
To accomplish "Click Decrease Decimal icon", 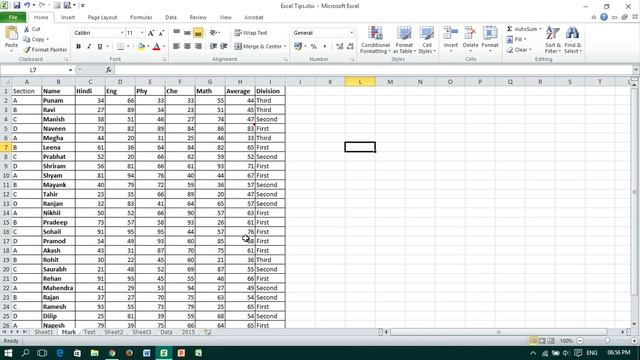I will 350,47.
